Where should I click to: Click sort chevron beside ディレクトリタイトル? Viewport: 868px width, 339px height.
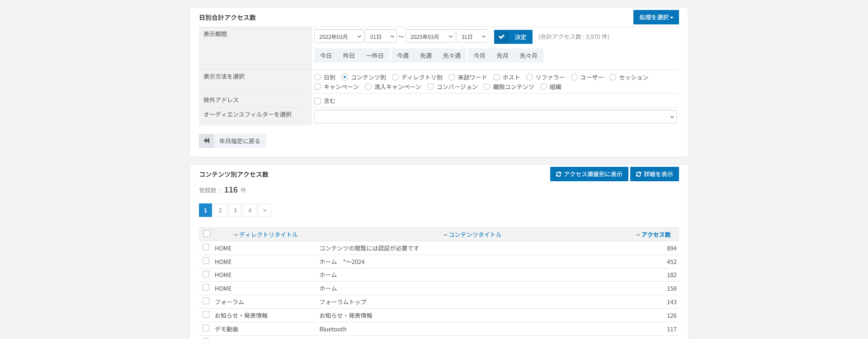[x=236, y=235]
